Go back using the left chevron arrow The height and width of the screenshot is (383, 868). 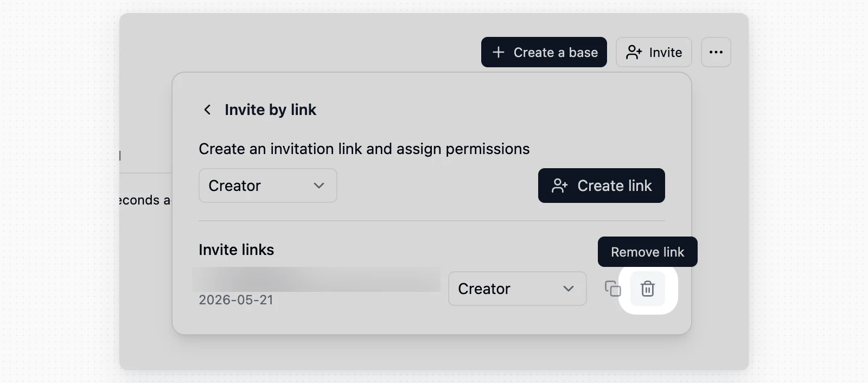[207, 110]
